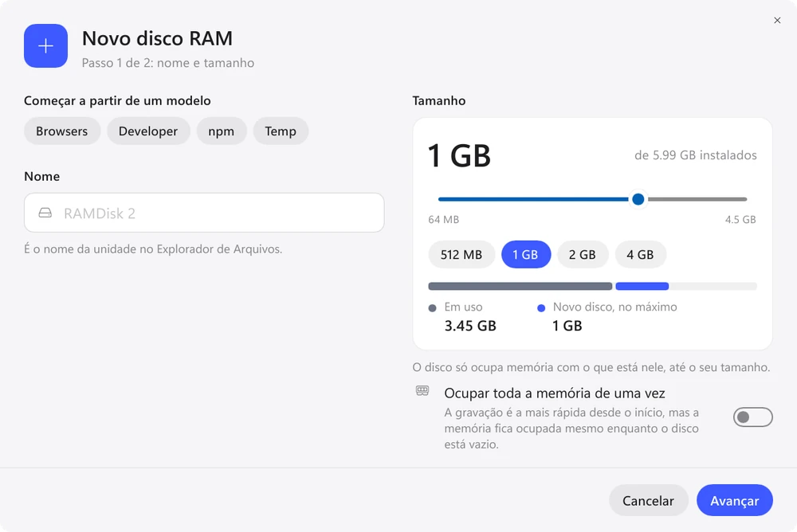Click the grey slider track near 4.5 GB

point(697,199)
